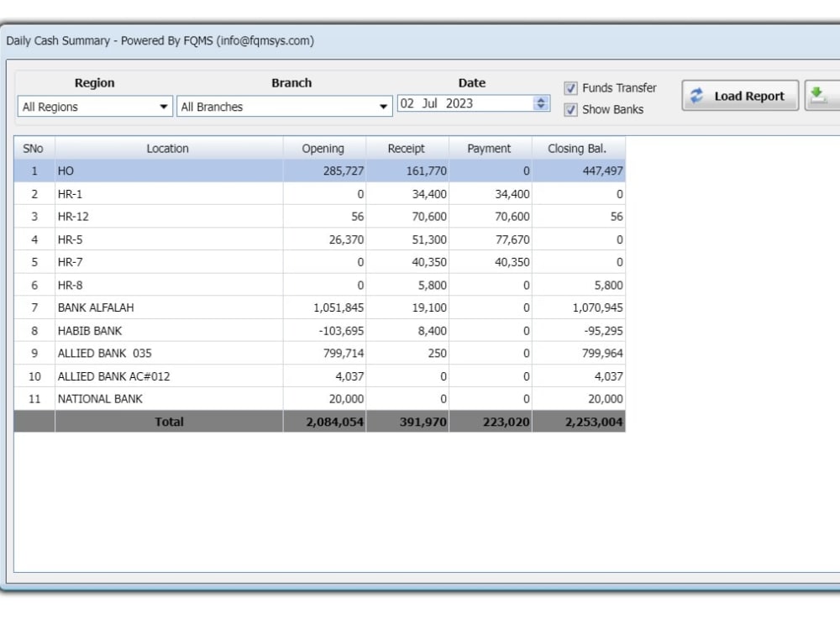
Task: Click the total closing 2,253,004
Action: (594, 423)
